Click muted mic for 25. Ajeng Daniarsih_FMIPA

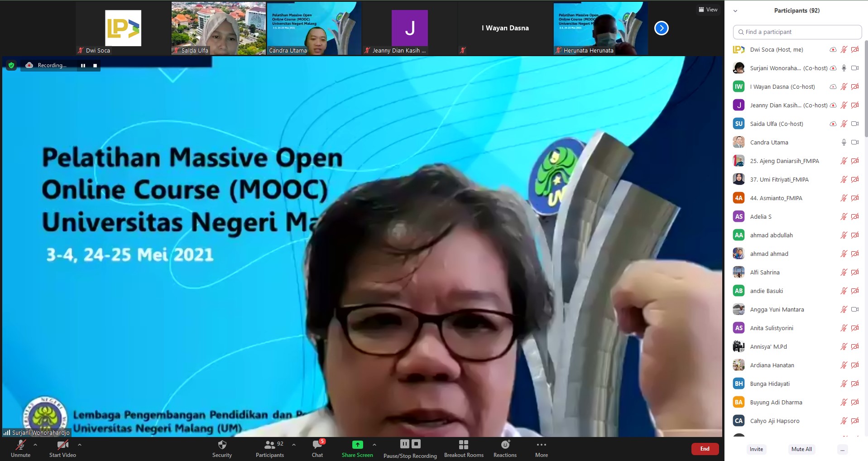click(x=844, y=161)
